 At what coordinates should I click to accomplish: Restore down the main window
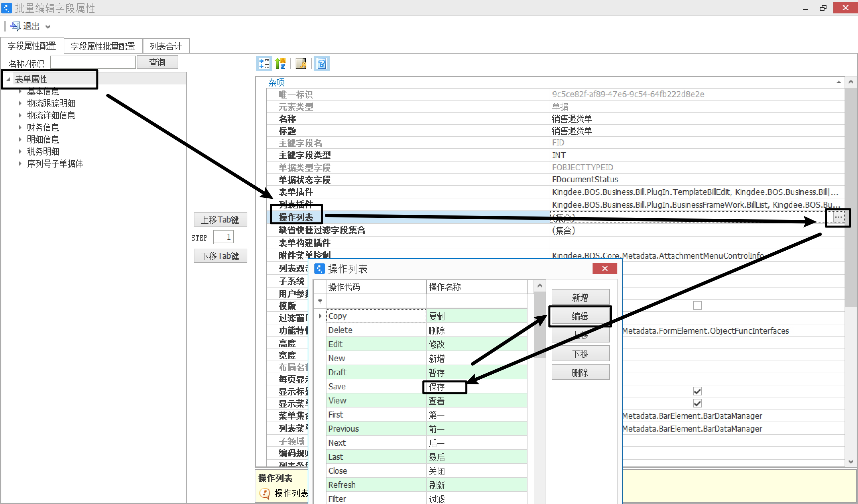(x=823, y=8)
